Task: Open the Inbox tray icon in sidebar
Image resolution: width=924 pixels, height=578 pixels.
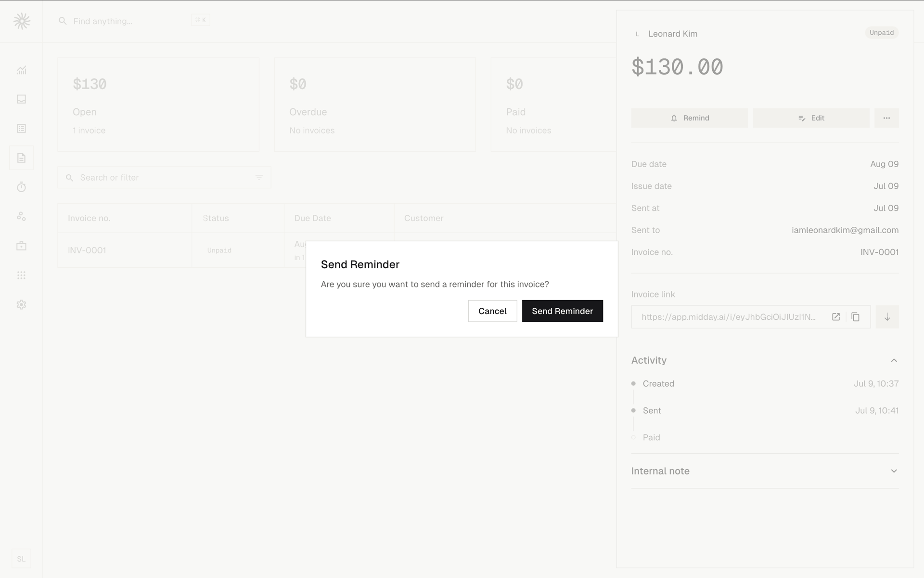Action: pyautogui.click(x=21, y=99)
